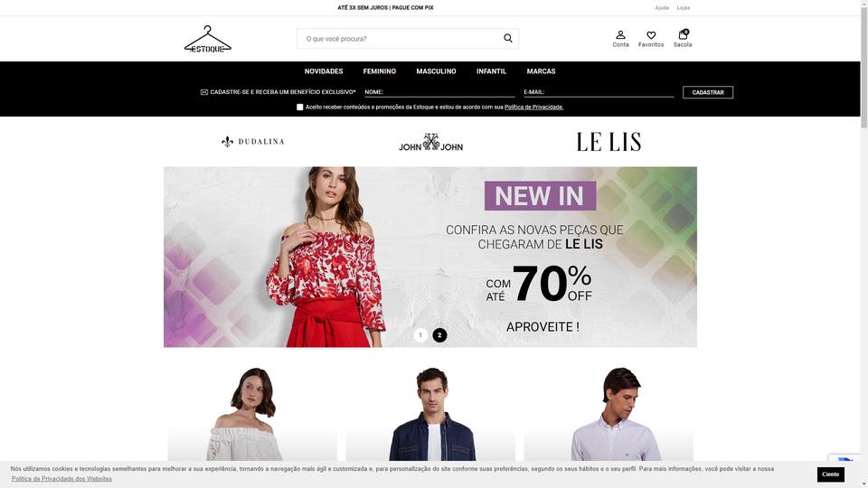This screenshot has height=488, width=868.
Task: Select the Dudalina brand logo
Action: pos(253,142)
